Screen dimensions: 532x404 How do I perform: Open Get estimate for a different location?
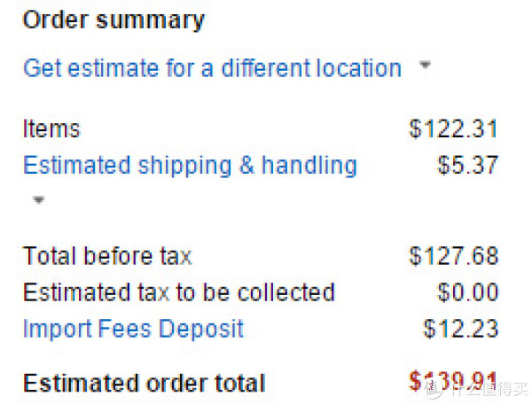[x=212, y=68]
